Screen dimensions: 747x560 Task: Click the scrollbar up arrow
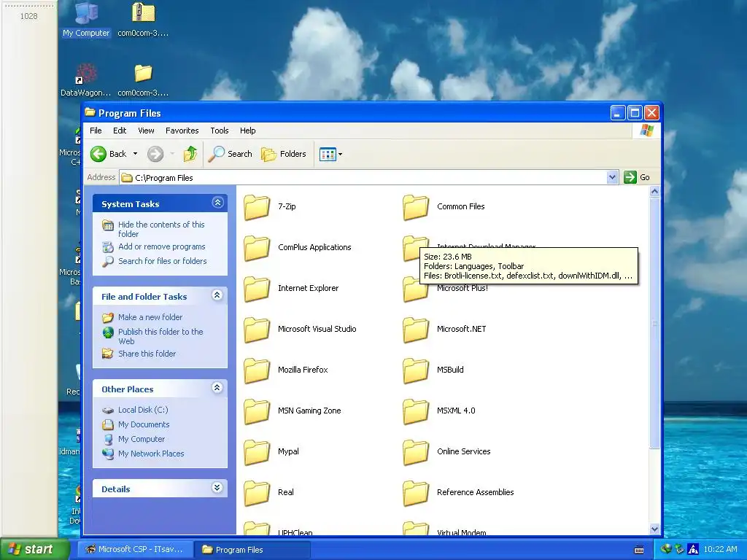tap(654, 192)
